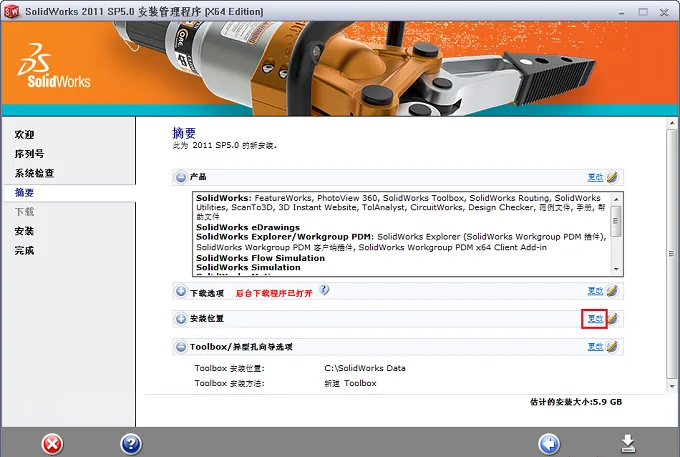Select 安装 step in sidebar
680x457 pixels.
pyautogui.click(x=24, y=231)
